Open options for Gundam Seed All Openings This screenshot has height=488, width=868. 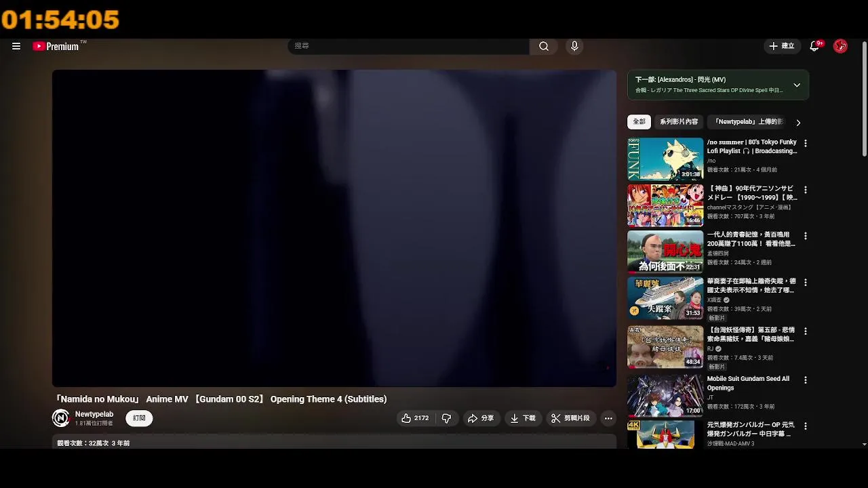(x=806, y=380)
